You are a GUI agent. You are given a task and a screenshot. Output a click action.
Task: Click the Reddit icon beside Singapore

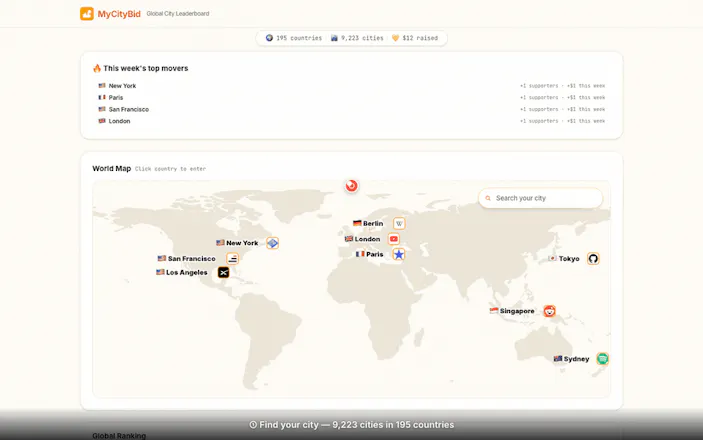(x=549, y=311)
